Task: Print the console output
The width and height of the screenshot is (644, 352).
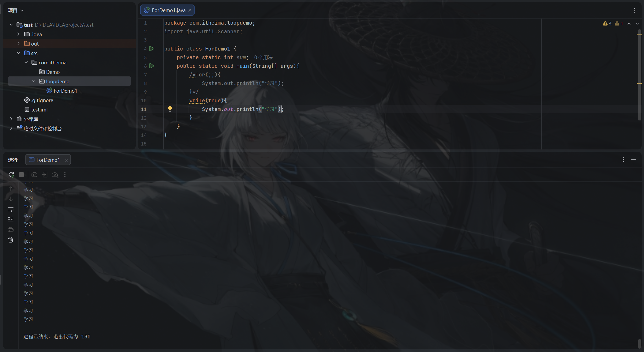Action: (11, 230)
